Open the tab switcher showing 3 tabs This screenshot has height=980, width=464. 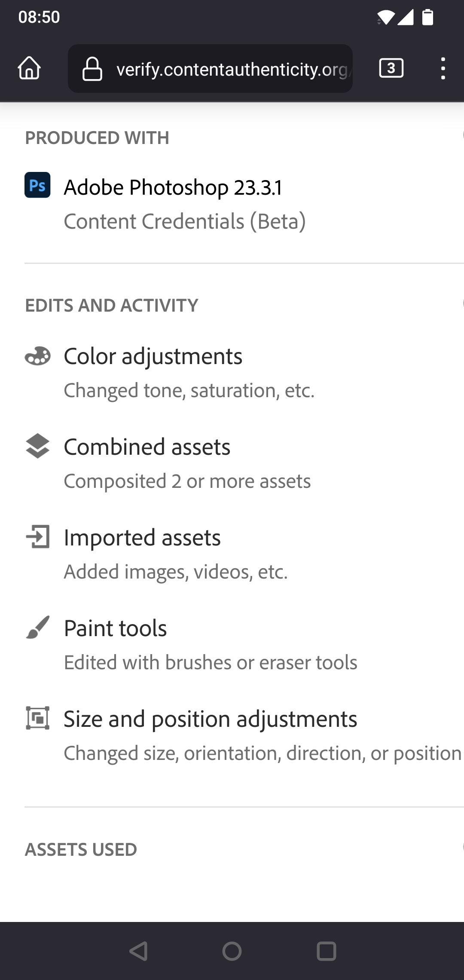(x=391, y=68)
